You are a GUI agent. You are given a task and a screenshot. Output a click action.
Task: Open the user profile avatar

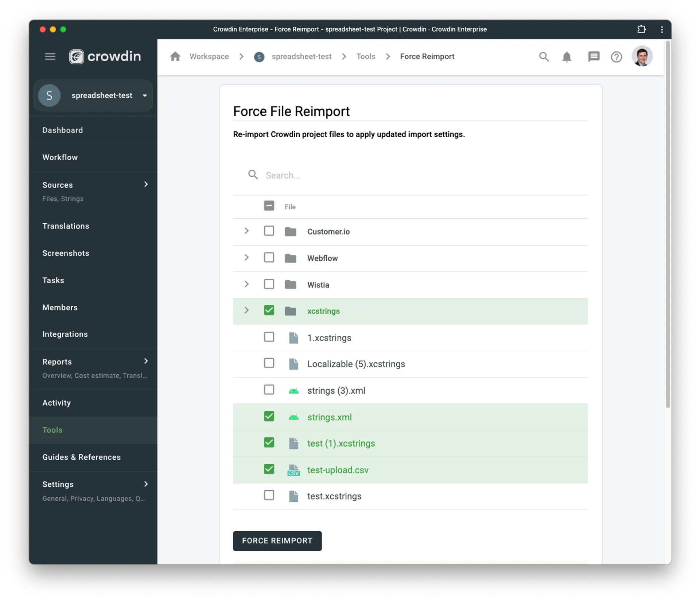642,57
